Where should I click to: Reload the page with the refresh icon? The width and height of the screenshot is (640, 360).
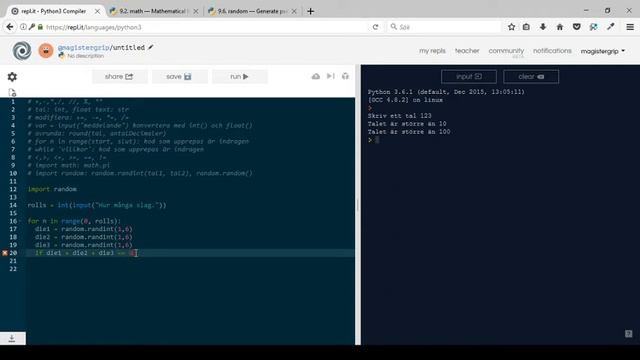375,27
